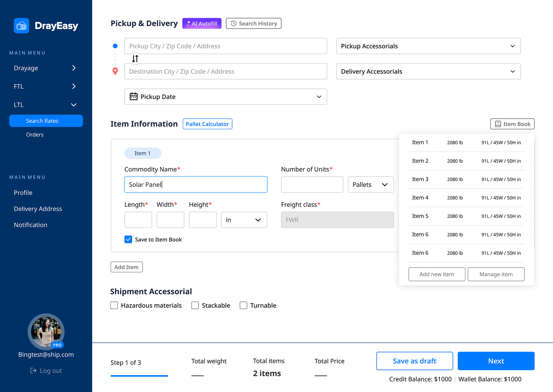Click the Next button

[x=496, y=361]
